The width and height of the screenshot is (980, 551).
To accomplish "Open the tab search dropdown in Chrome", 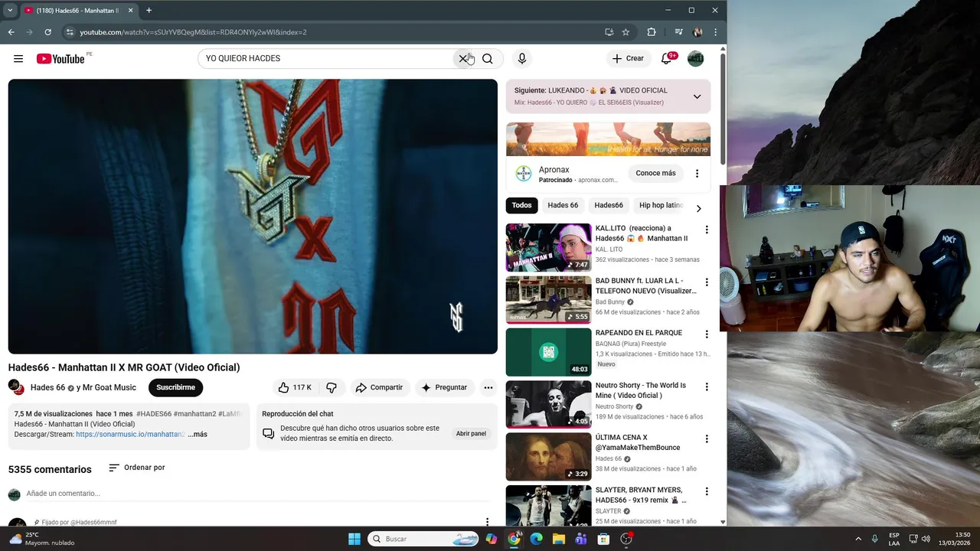I will click(10, 11).
